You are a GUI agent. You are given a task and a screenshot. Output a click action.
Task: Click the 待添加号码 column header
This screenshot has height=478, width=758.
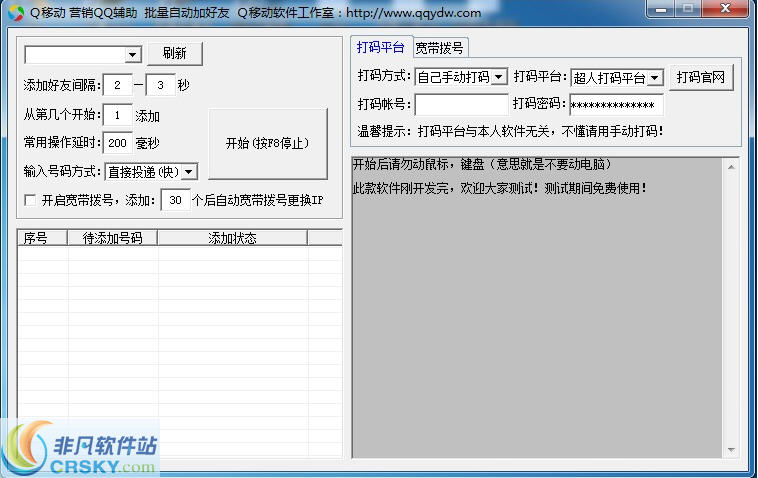(112, 238)
